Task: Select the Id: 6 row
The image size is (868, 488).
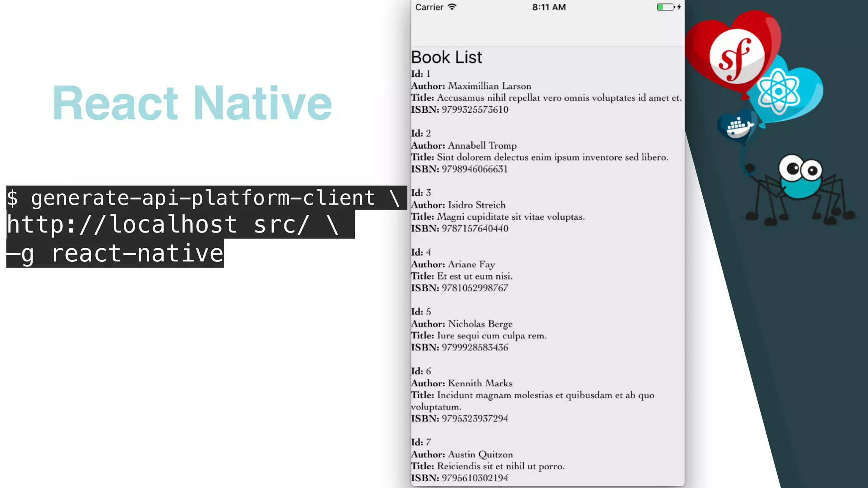Action: click(x=421, y=371)
